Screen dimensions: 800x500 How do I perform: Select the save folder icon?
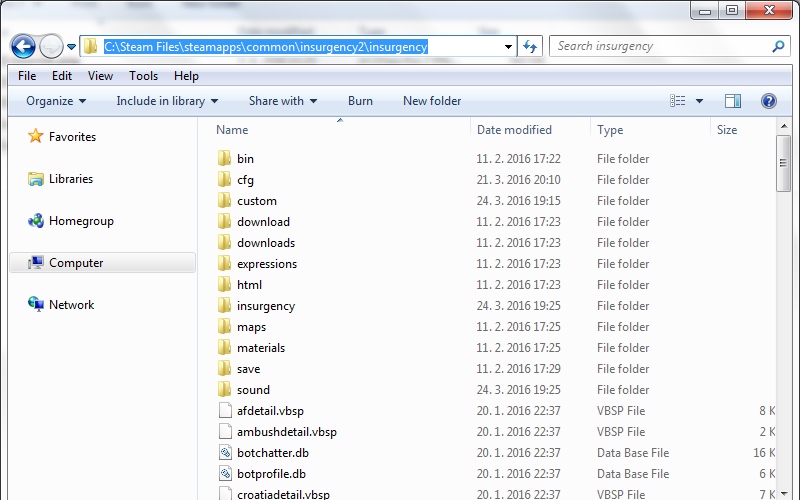(224, 368)
